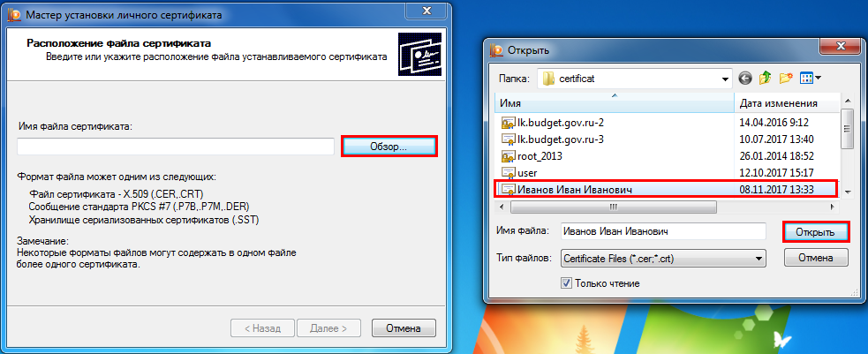
Task: Focus the Имя файла сертификата field
Action: pyautogui.click(x=176, y=147)
